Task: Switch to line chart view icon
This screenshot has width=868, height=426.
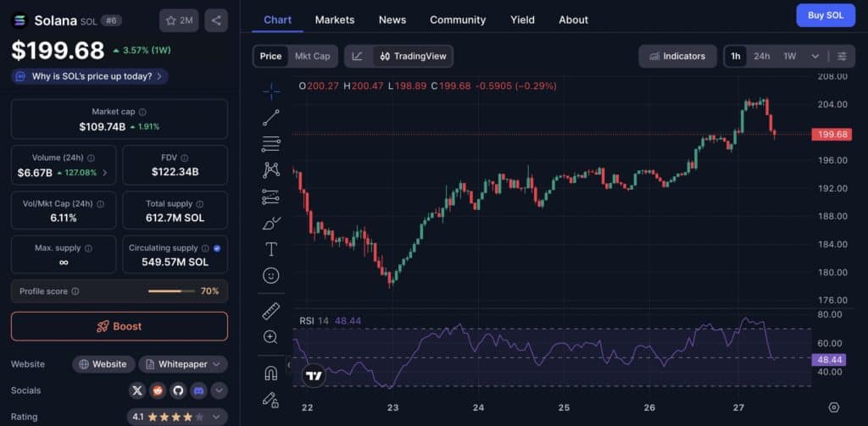Action: coord(358,56)
